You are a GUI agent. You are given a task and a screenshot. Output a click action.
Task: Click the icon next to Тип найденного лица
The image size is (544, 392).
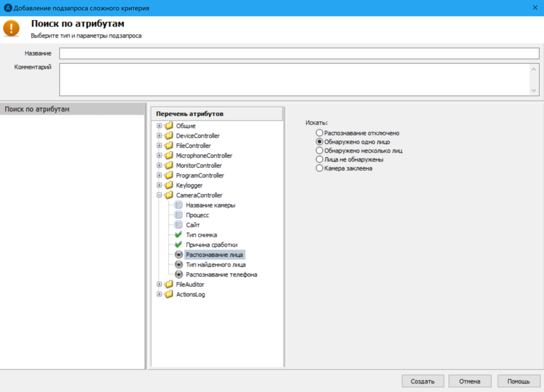point(178,265)
